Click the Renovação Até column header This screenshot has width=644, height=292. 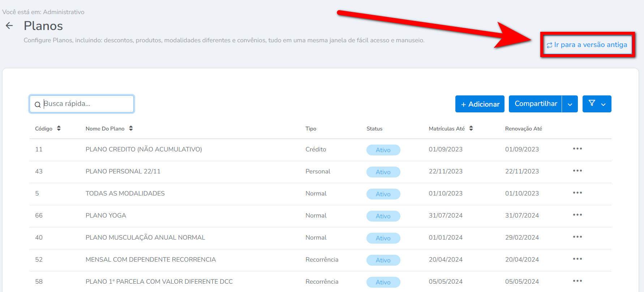pos(523,129)
